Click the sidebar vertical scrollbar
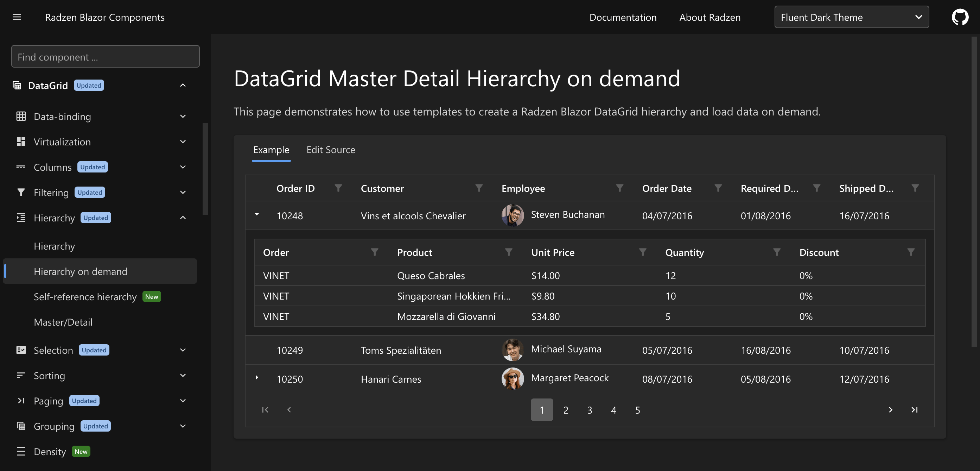The image size is (980, 471). pyautogui.click(x=205, y=169)
